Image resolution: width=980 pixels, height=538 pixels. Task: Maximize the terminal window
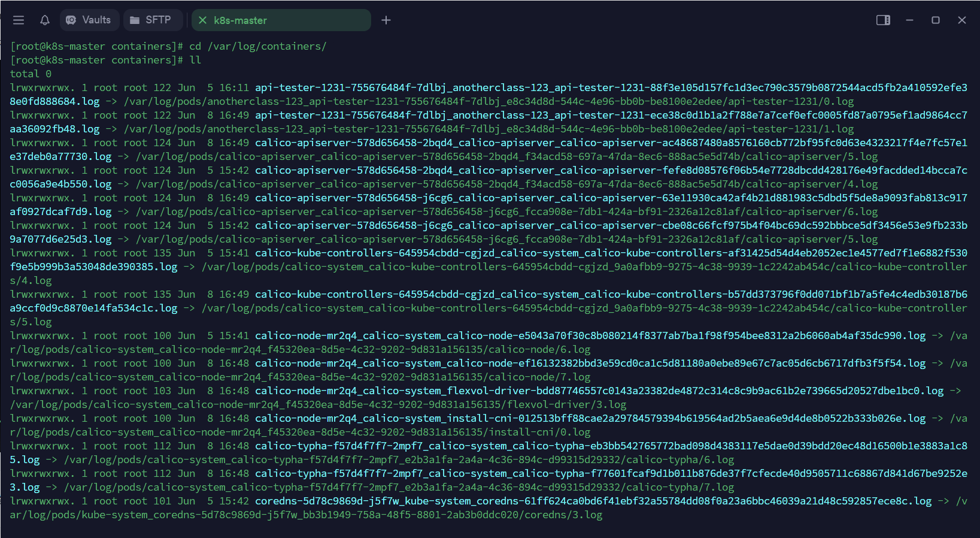(936, 20)
